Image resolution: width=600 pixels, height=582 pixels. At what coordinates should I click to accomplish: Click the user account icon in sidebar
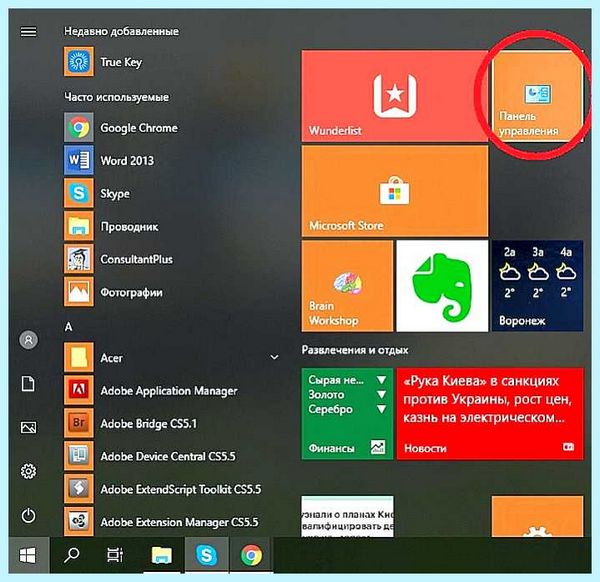29,340
